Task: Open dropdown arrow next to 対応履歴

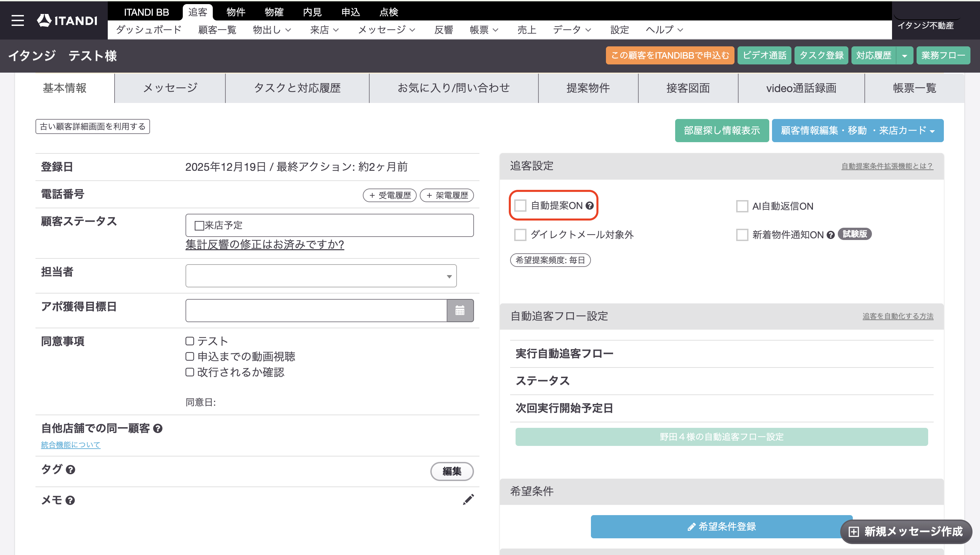Action: (x=905, y=56)
